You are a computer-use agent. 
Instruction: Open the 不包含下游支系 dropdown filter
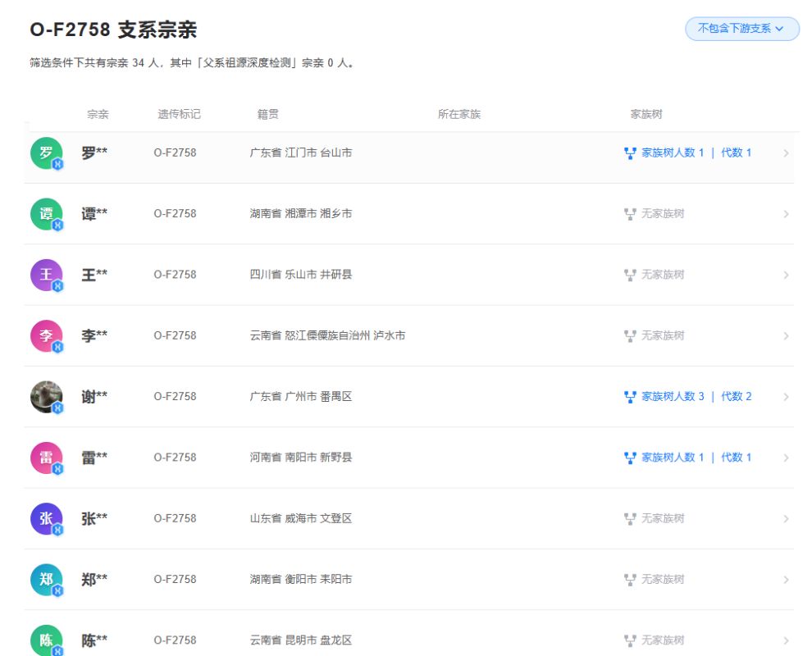741,29
